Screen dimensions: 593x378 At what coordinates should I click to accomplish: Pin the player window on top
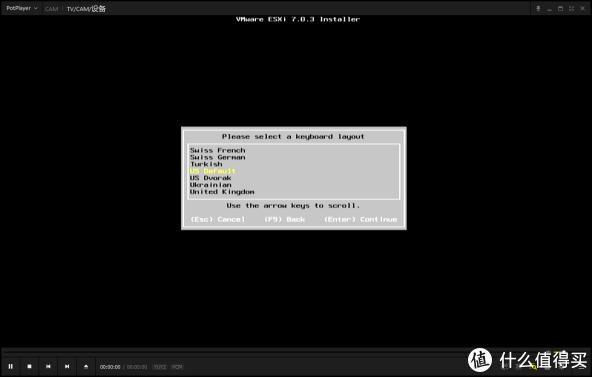pos(538,8)
